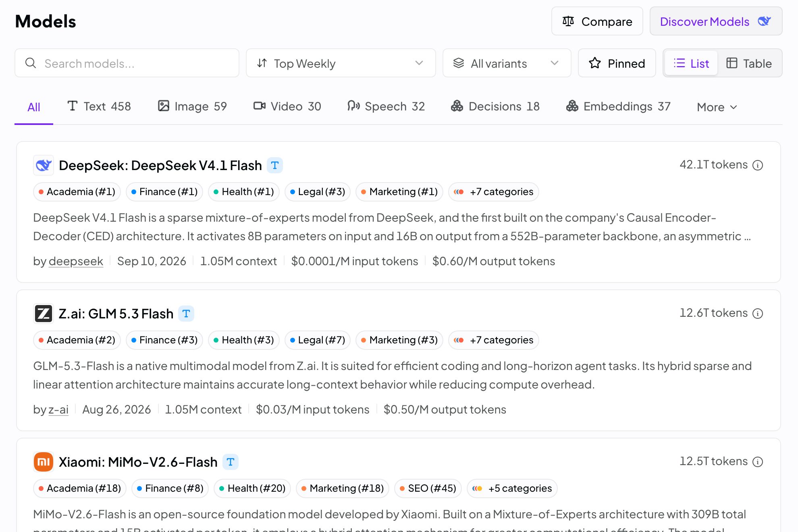Screen dimensions: 798x532
Task: Open the All variants dropdown
Action: point(507,63)
